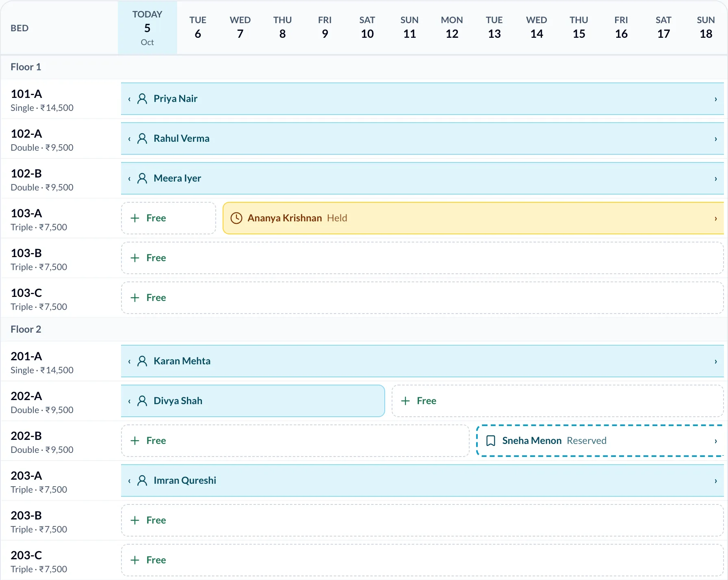The width and height of the screenshot is (728, 580).
Task: Open Sneha Menon's reserved booking
Action: click(x=600, y=441)
